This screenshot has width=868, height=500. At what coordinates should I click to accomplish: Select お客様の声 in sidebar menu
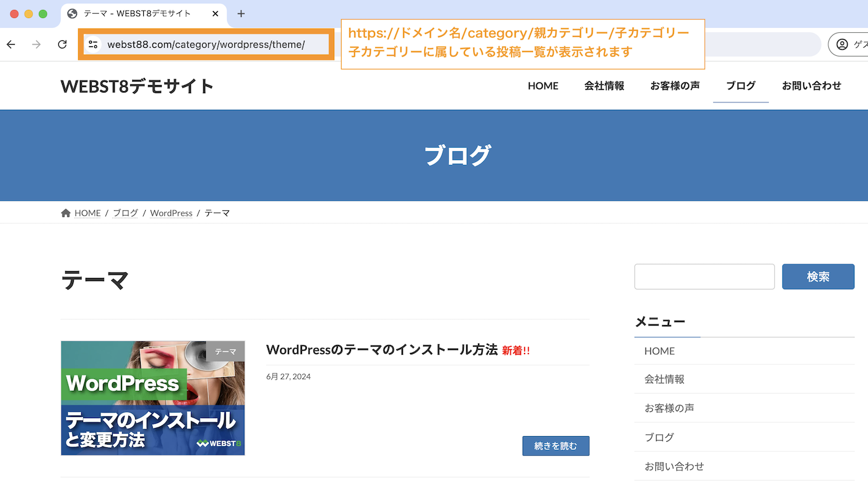pos(670,408)
